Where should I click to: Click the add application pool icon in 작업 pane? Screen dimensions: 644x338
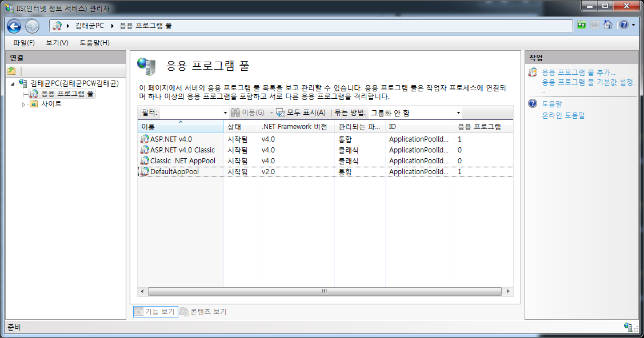(x=533, y=73)
